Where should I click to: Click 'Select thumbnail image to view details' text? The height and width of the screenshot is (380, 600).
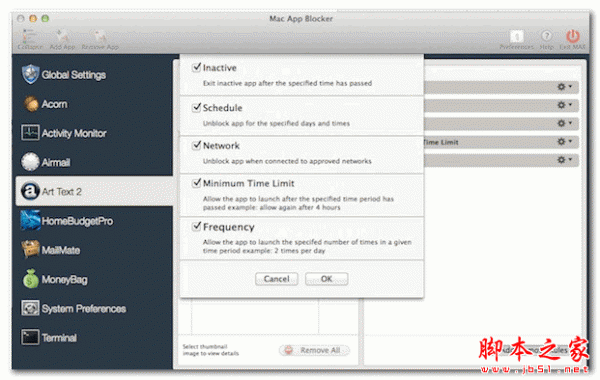point(210,350)
